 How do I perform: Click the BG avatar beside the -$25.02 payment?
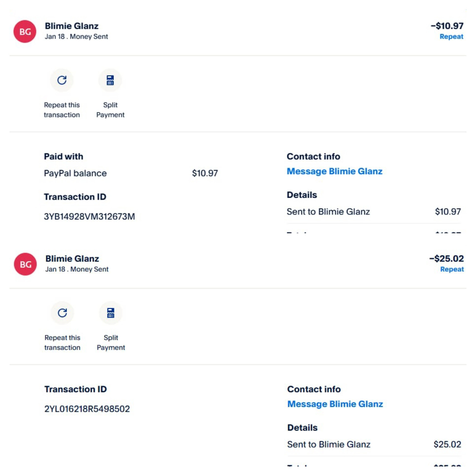25,264
